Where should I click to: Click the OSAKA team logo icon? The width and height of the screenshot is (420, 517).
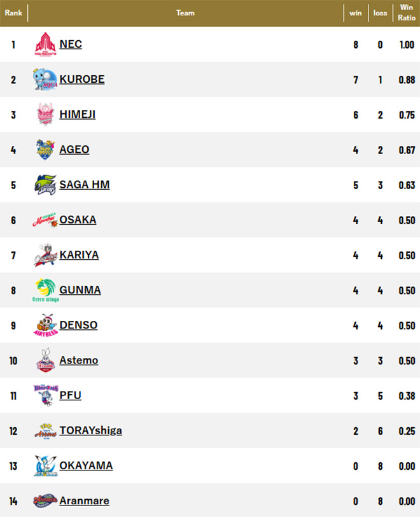tap(46, 220)
